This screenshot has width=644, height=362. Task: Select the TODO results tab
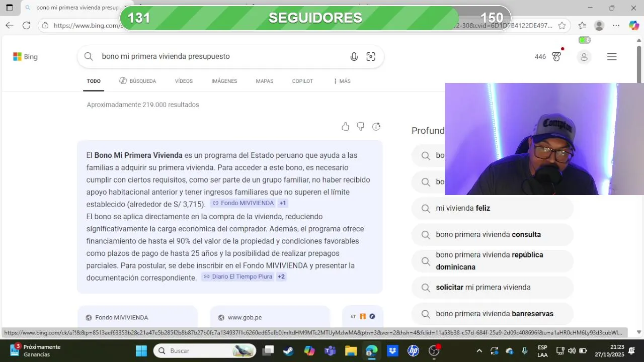click(x=94, y=81)
